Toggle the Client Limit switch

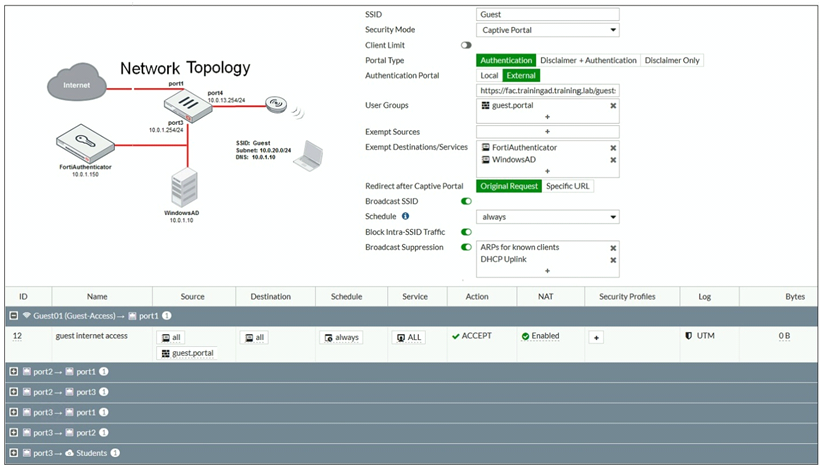click(x=466, y=46)
